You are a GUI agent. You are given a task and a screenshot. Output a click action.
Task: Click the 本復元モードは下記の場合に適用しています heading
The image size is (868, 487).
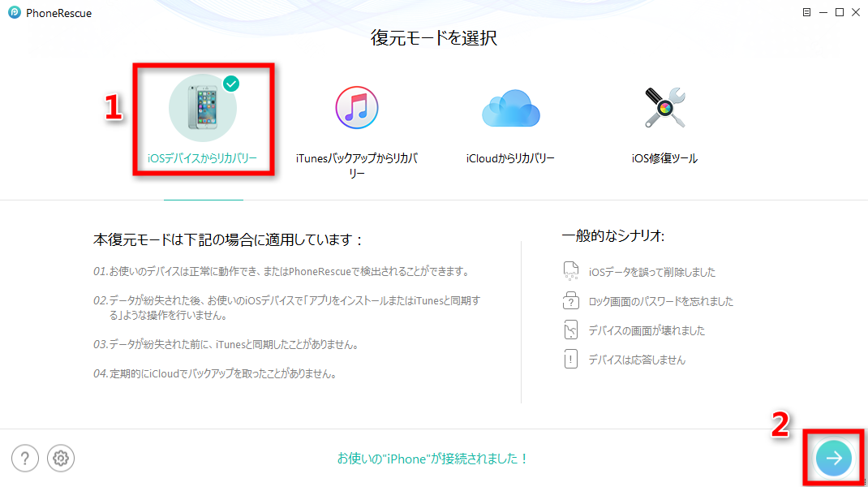228,240
